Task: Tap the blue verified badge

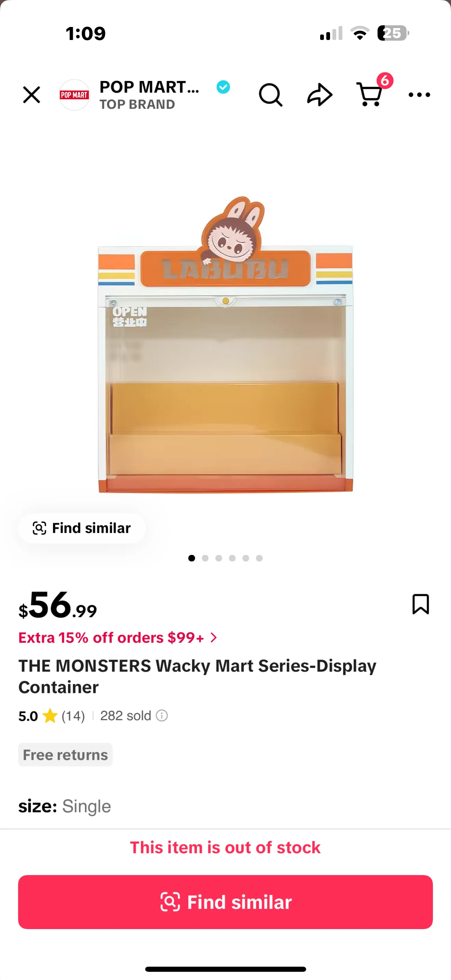Action: [x=223, y=87]
